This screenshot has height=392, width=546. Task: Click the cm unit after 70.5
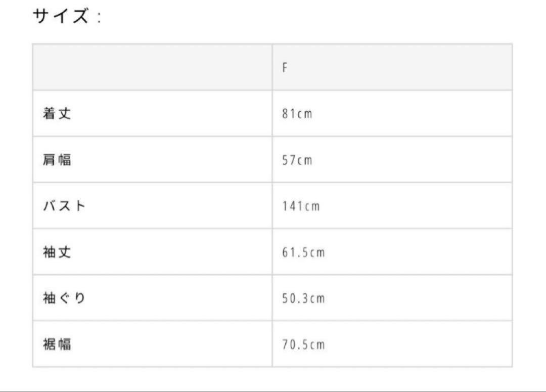[317, 345]
